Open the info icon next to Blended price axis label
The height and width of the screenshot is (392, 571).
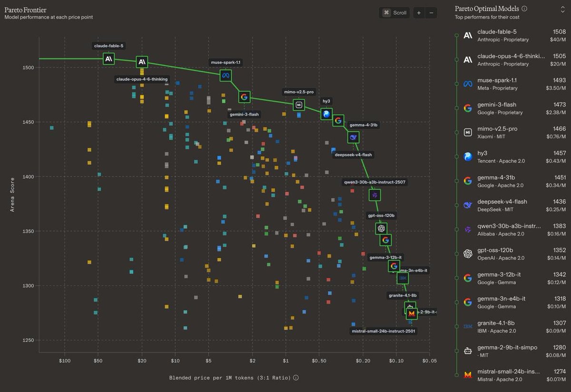tap(296, 378)
